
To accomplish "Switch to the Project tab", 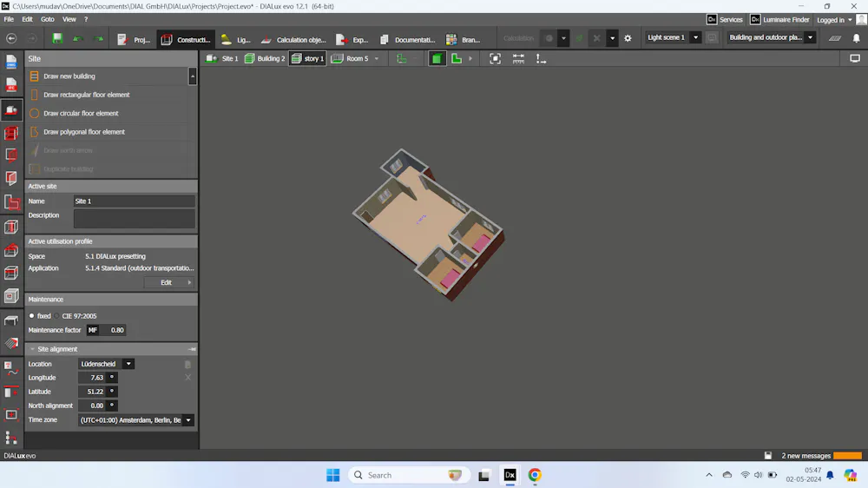I will [x=134, y=39].
